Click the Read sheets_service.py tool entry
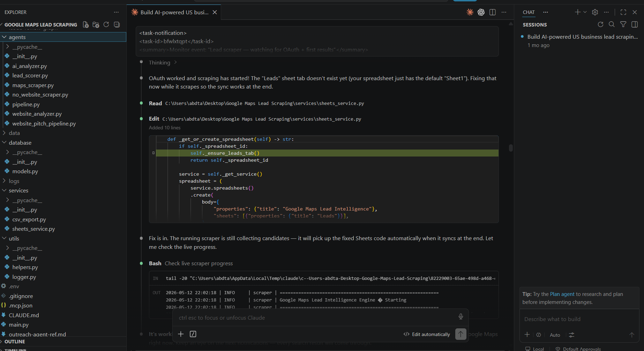Screen dimensions: 644x351 coord(256,103)
